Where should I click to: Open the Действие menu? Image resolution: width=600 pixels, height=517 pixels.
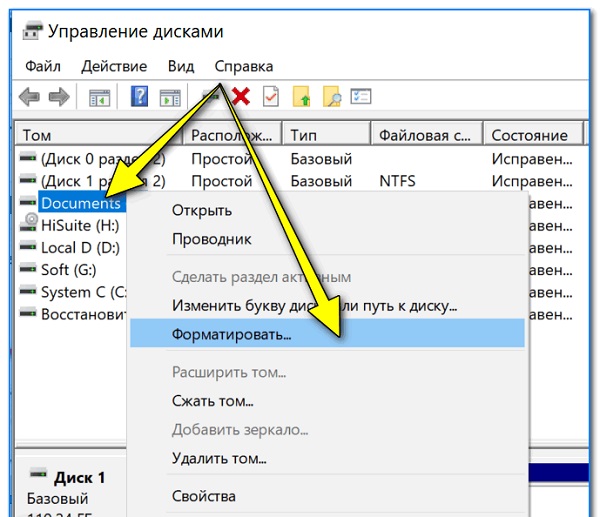click(x=114, y=67)
